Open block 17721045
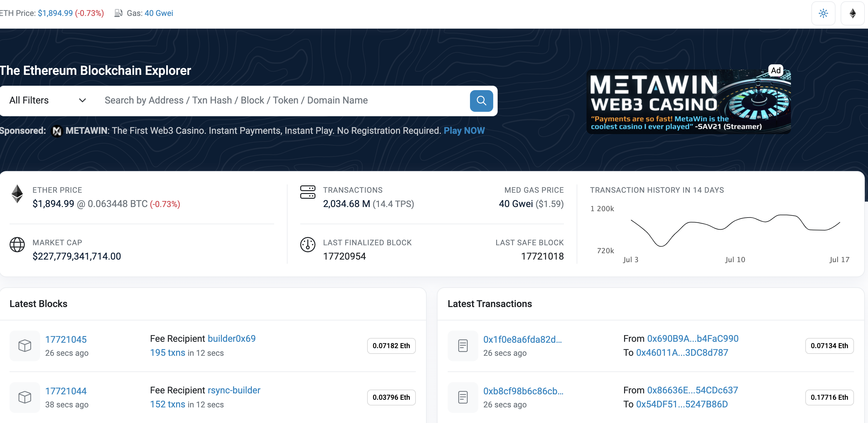This screenshot has width=868, height=423. pos(66,340)
